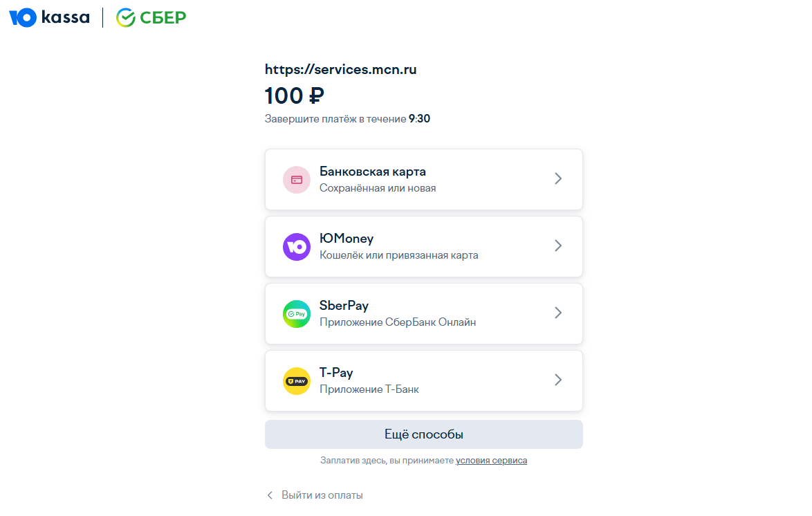812x516 pixels.
Task: Open chevron on ЮMoney row
Action: 557,246
